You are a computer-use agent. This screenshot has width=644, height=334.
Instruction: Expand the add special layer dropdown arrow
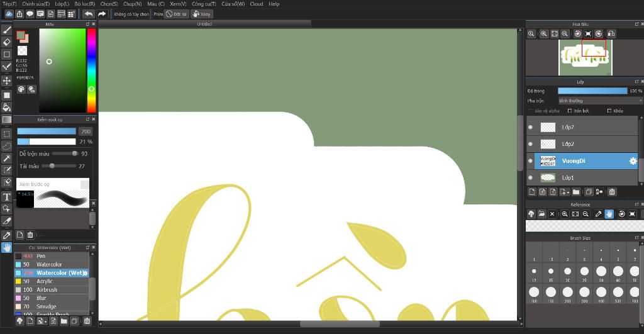(x=565, y=192)
